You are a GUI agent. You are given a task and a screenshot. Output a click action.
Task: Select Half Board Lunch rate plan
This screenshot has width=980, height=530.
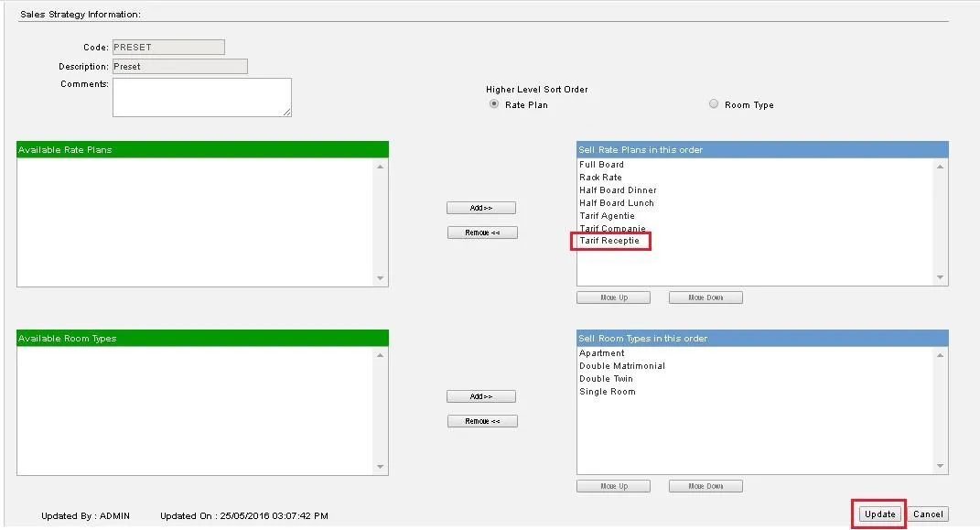pyautogui.click(x=616, y=203)
